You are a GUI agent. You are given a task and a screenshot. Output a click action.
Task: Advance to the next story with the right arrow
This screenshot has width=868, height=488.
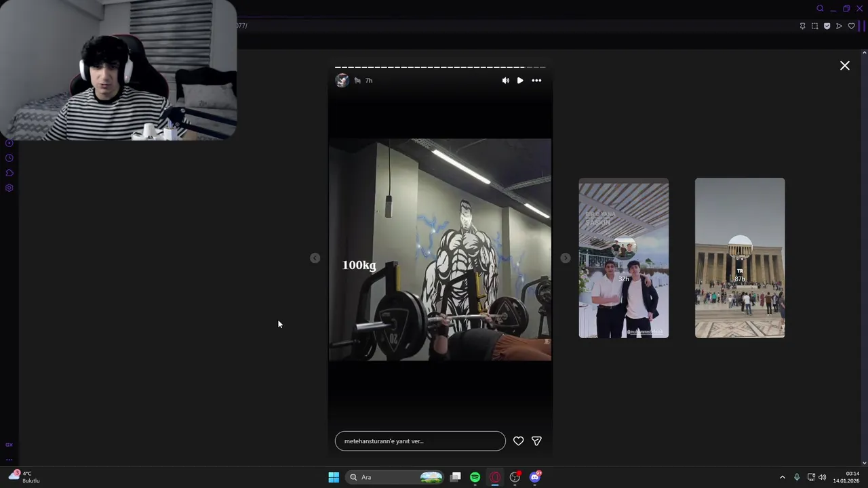pyautogui.click(x=566, y=258)
